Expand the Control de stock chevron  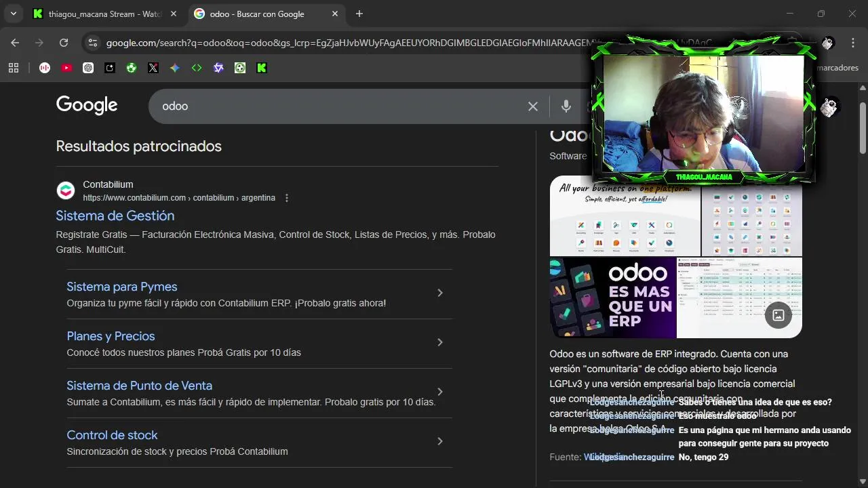440,441
